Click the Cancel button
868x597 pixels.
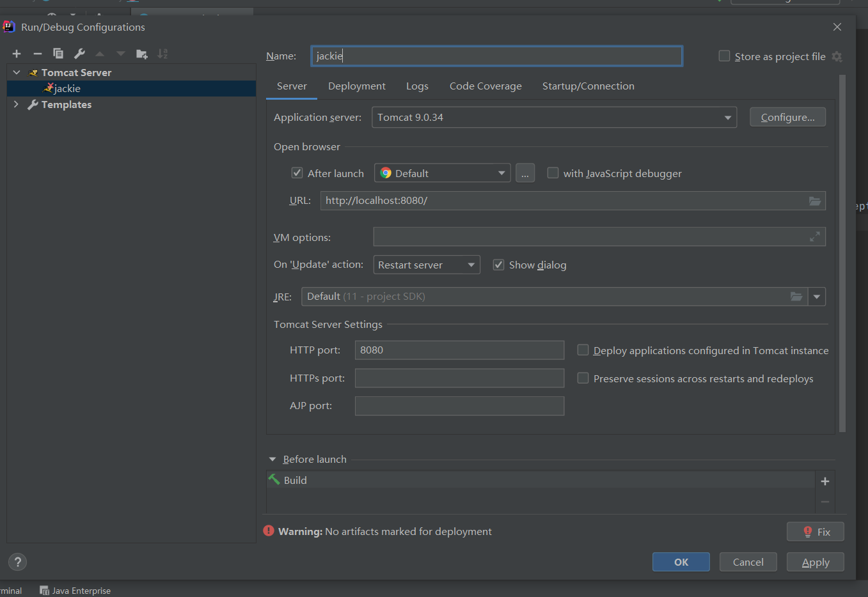tap(748, 562)
